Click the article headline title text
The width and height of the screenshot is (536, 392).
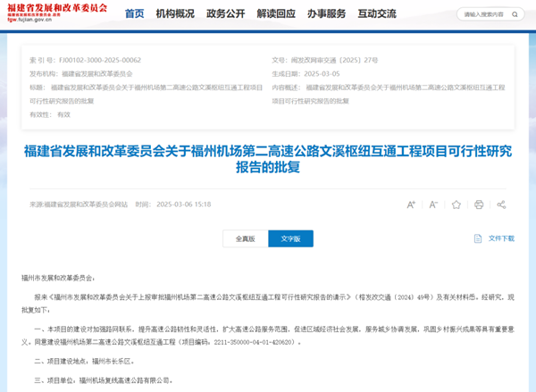[x=268, y=159]
